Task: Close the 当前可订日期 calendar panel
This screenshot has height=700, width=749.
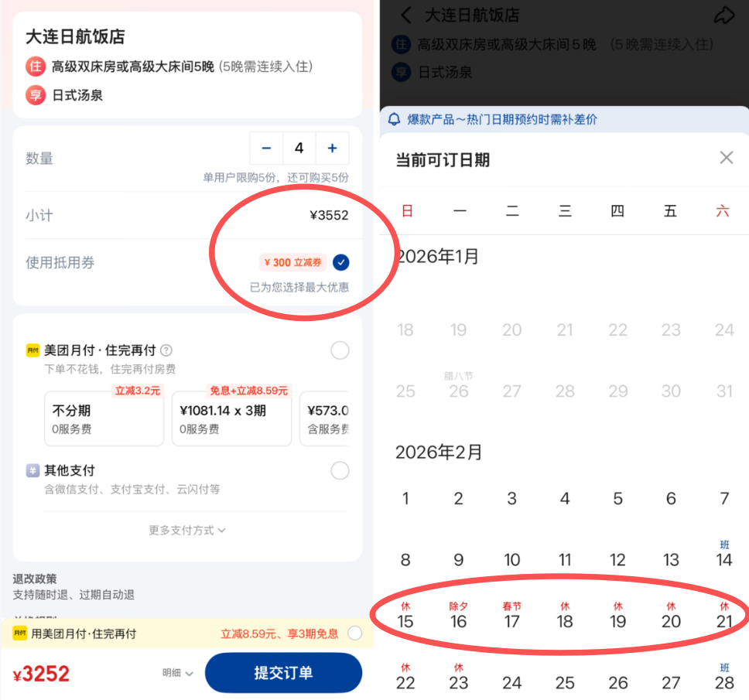Action: tap(727, 157)
